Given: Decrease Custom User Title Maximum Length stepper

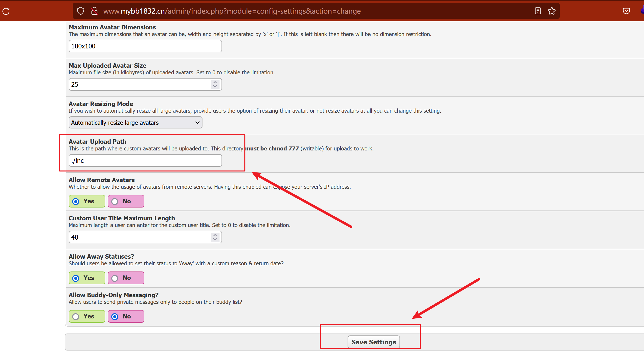Looking at the screenshot, I should click(x=215, y=239).
